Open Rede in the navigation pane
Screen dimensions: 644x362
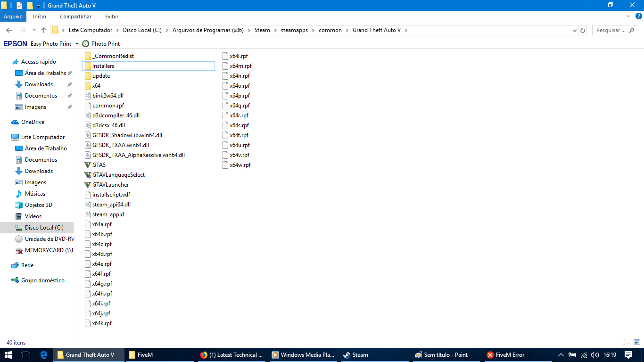(27, 265)
